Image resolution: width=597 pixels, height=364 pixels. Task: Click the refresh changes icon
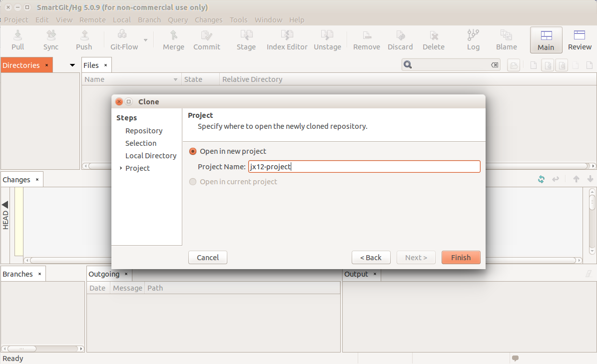(541, 179)
